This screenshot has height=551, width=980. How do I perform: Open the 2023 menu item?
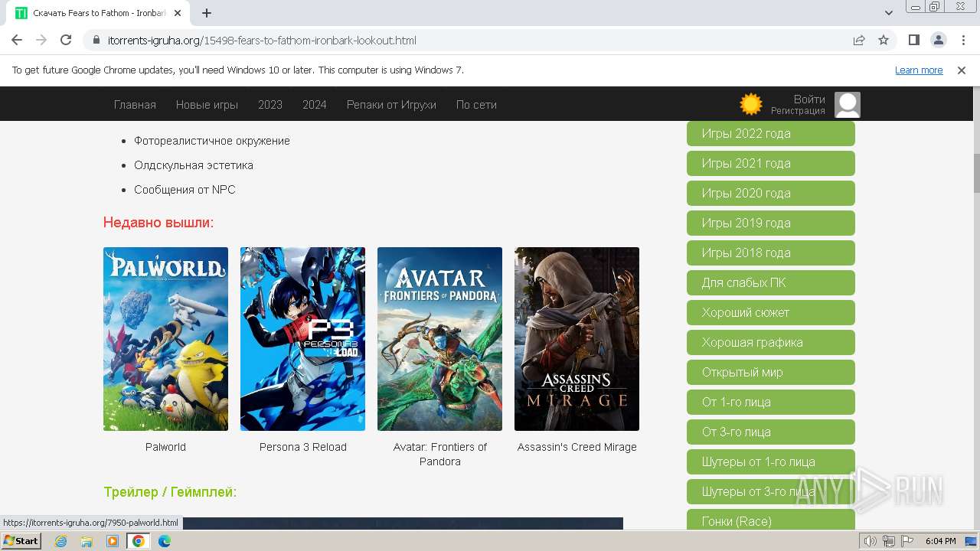click(270, 105)
